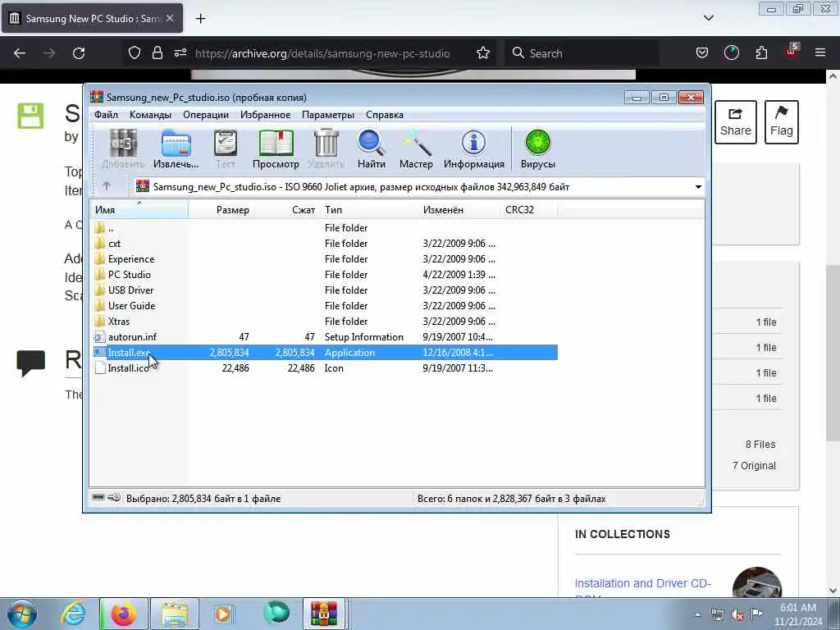Select the cxt folder

coord(114,243)
